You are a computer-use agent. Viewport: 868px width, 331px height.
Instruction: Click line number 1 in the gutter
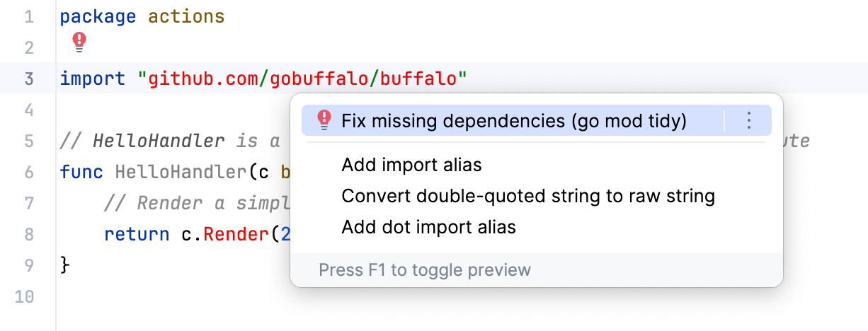pyautogui.click(x=29, y=17)
